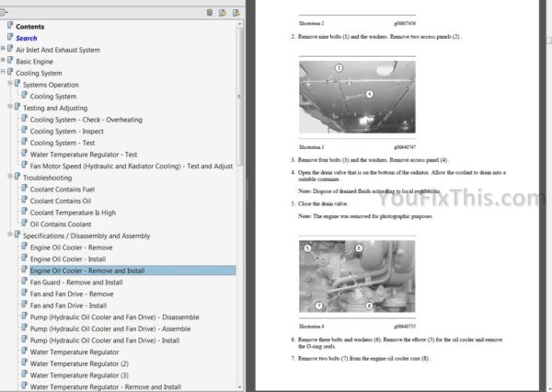Go to Coolant Temperature Is High
Image resolution: width=552 pixels, height=392 pixels.
(73, 213)
